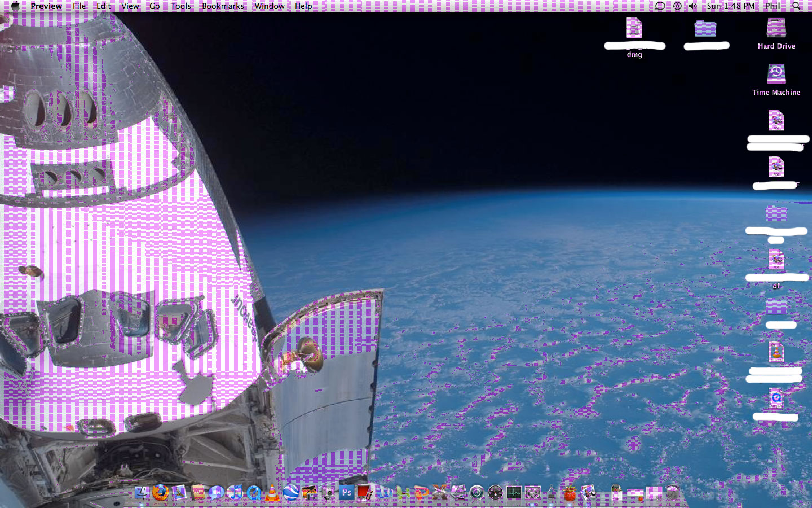Click the strawberry app icon in dock

tap(570, 493)
